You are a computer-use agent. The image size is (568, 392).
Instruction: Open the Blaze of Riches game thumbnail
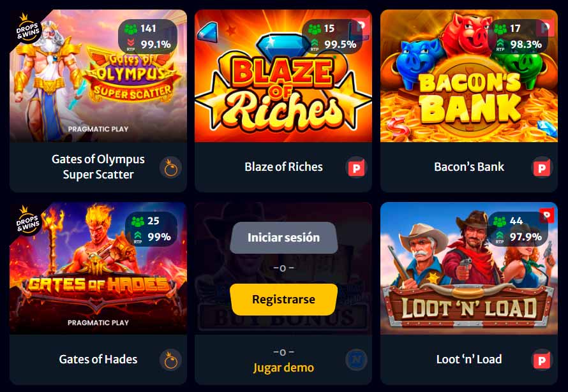283,76
